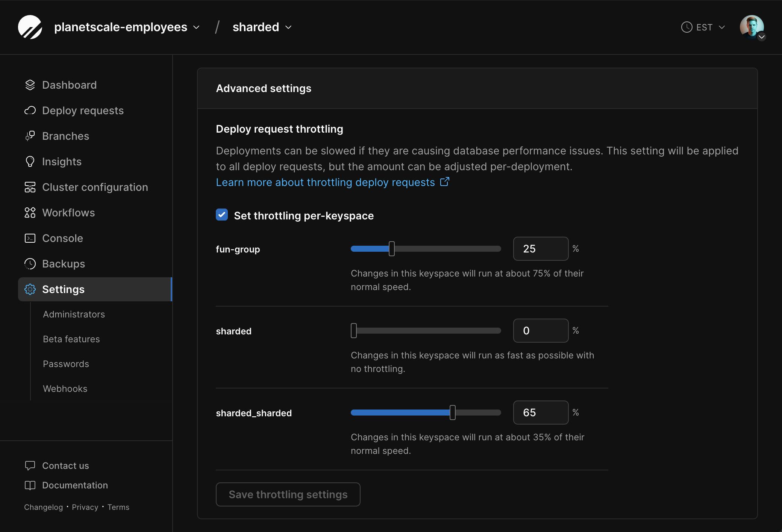Click the Console icon in sidebar
Viewport: 782px width, 532px height.
30,238
